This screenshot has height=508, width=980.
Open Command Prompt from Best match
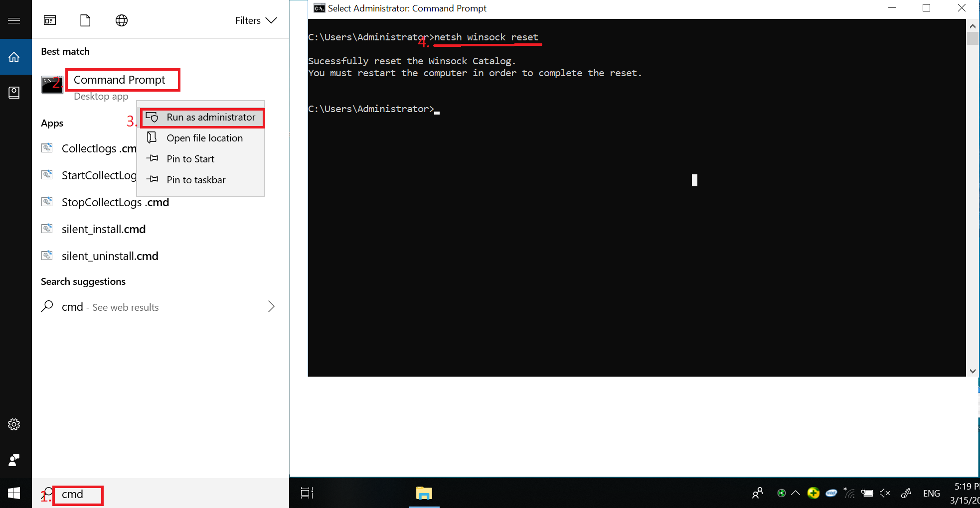pyautogui.click(x=119, y=80)
